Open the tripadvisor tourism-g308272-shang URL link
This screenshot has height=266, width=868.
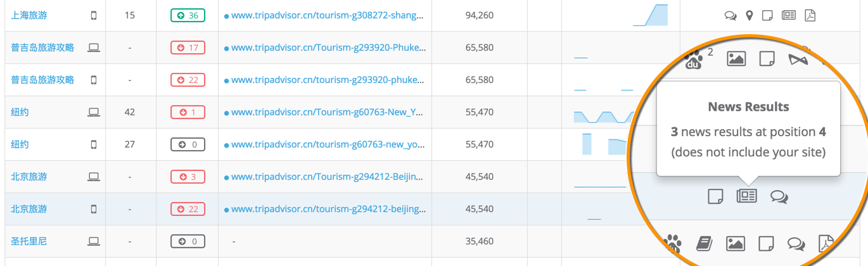click(327, 15)
